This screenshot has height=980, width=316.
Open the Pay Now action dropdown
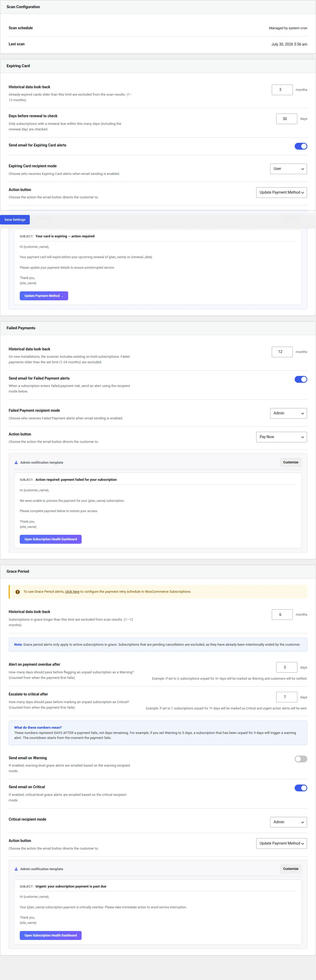(x=282, y=437)
